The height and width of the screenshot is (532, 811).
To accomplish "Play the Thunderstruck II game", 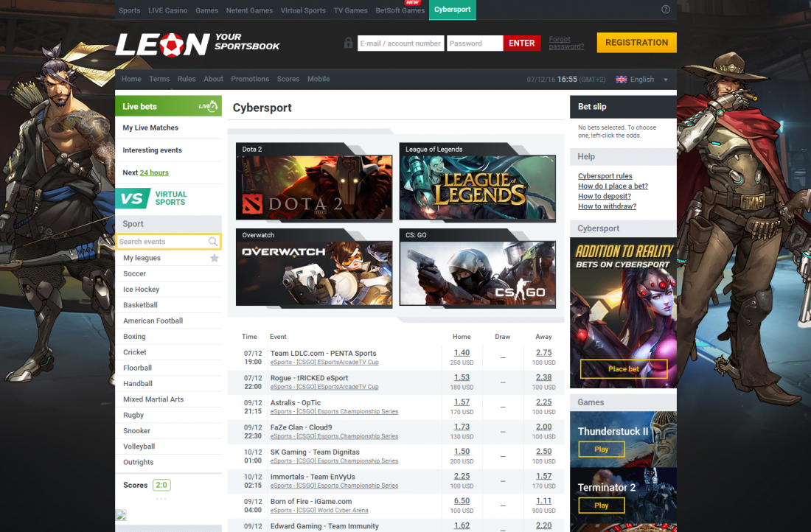I will coord(601,449).
